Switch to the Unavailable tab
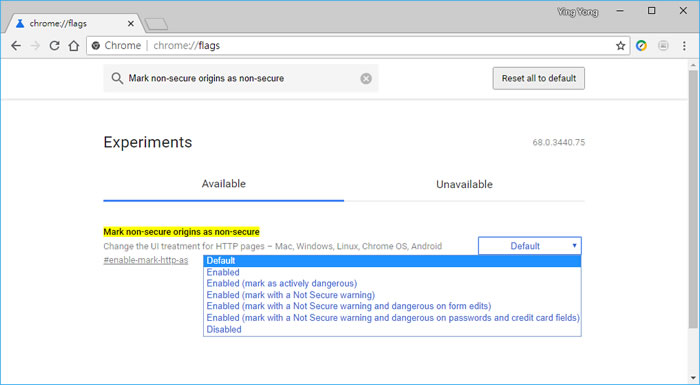Image resolution: width=700 pixels, height=385 pixels. coord(464,184)
